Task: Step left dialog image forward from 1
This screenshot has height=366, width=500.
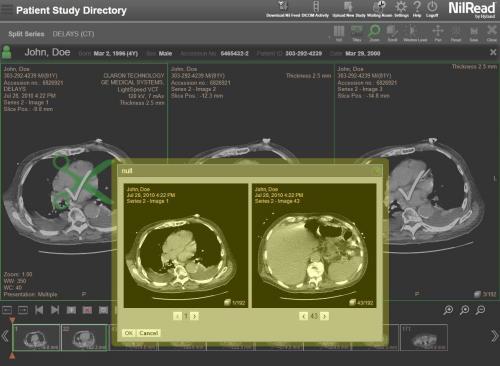Action: (195, 316)
